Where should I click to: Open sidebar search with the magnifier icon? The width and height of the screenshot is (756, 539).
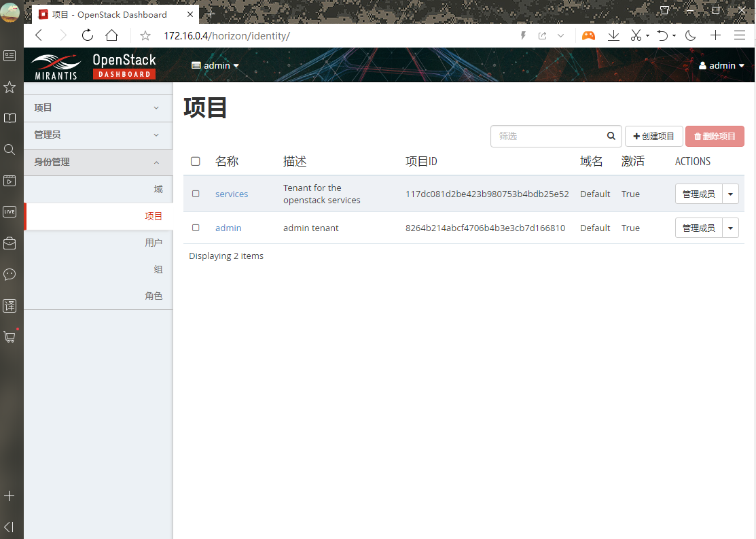(x=10, y=149)
